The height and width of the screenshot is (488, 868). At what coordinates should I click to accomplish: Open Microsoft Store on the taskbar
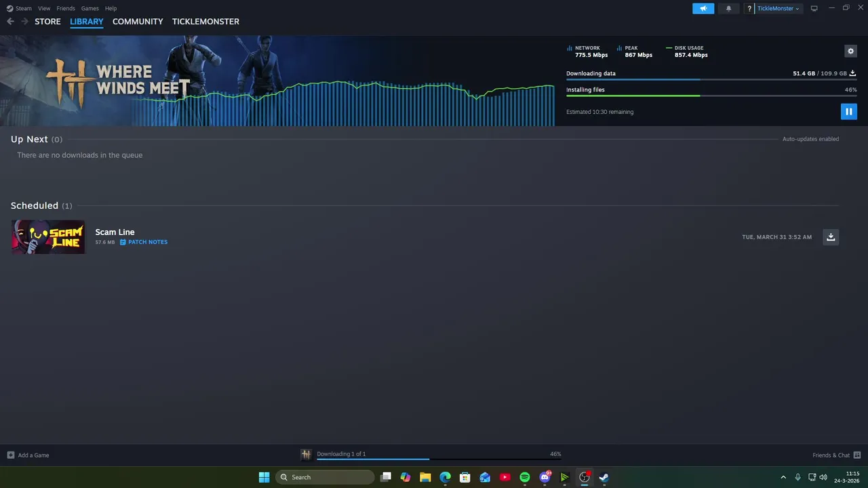pos(465,477)
